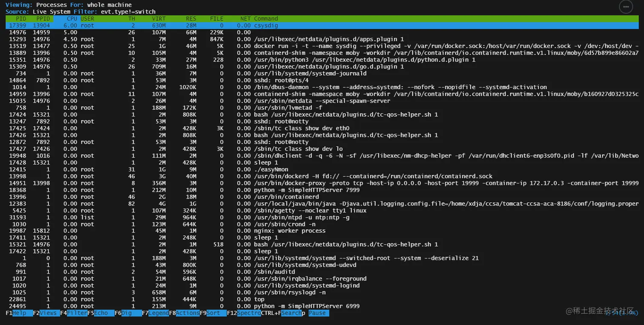Select the csysdig process row

pos(322,26)
